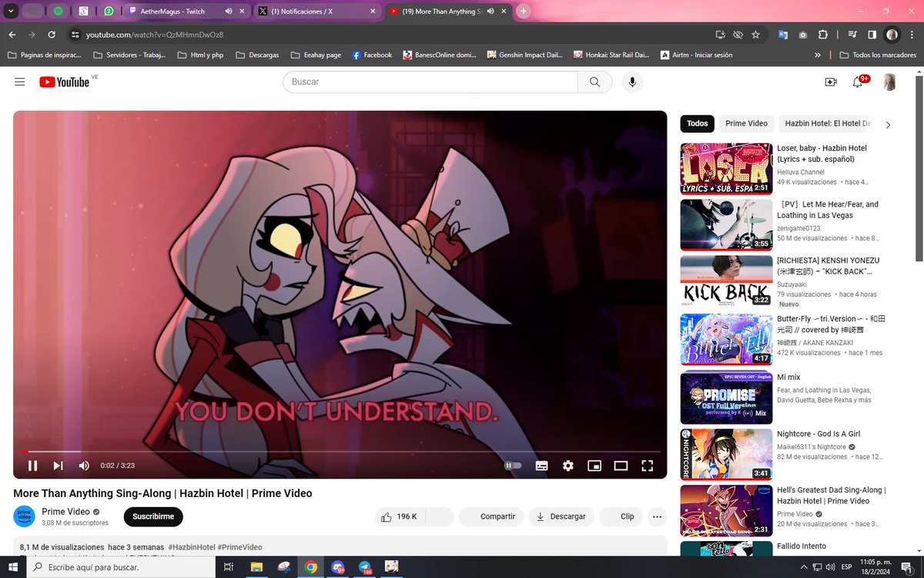Viewport: 924px width, 578px height.
Task: Click the Clip button
Action: click(x=621, y=516)
